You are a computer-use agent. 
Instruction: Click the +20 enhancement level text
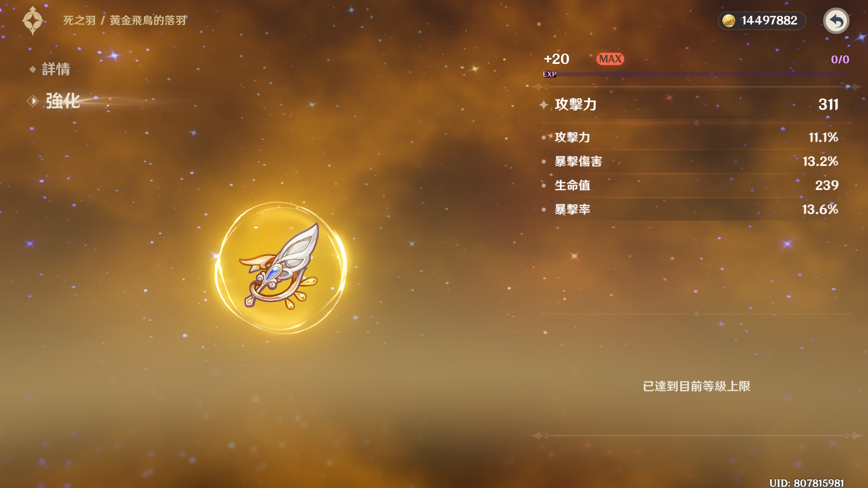(x=556, y=59)
